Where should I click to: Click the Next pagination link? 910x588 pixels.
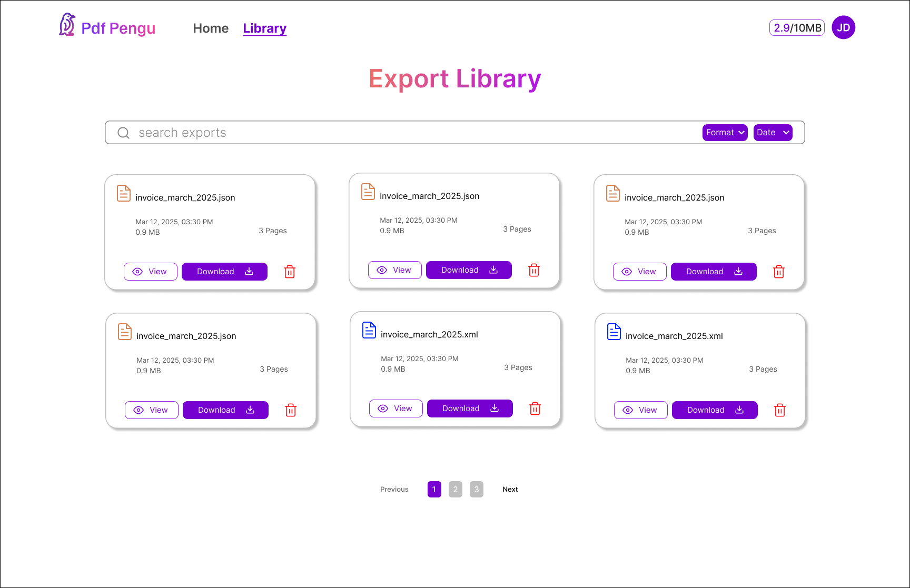click(x=510, y=489)
